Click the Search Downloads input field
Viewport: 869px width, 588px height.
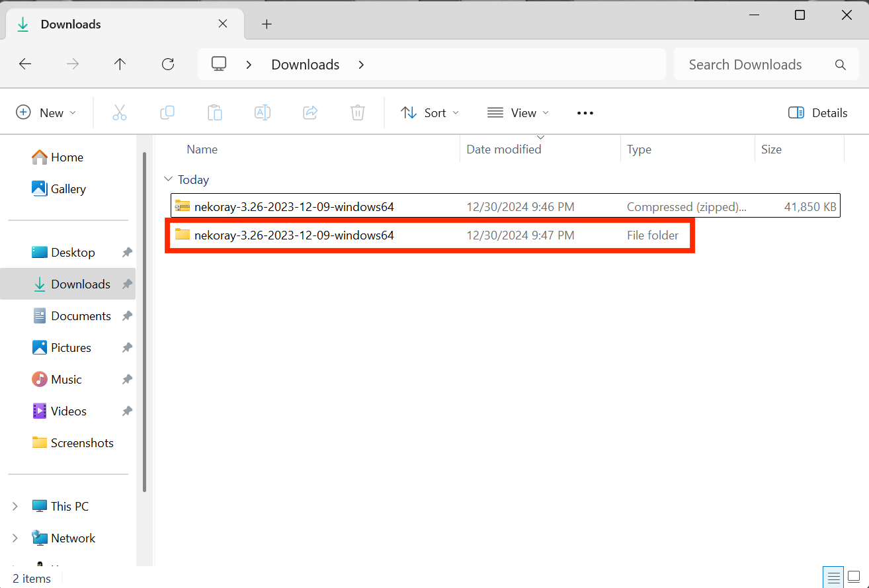pyautogui.click(x=754, y=65)
